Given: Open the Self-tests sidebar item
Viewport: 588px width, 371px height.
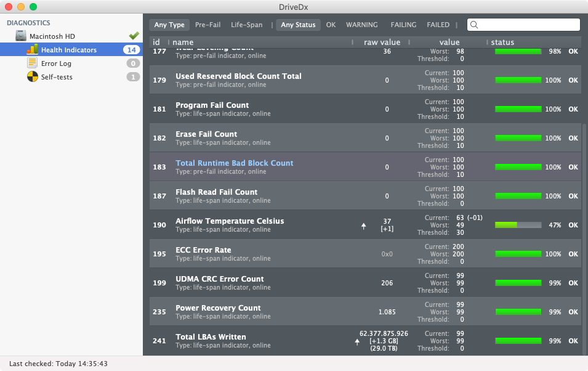Looking at the screenshot, I should (x=71, y=76).
